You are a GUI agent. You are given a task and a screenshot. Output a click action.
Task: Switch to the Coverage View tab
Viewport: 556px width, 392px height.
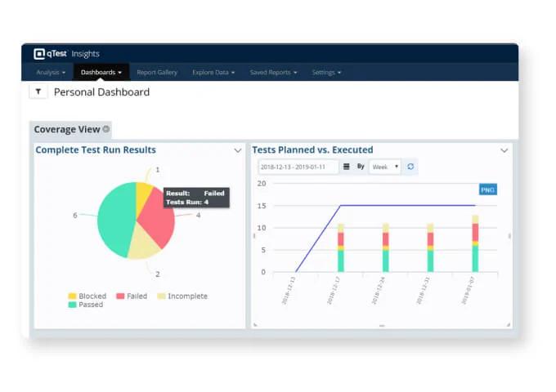tap(67, 129)
